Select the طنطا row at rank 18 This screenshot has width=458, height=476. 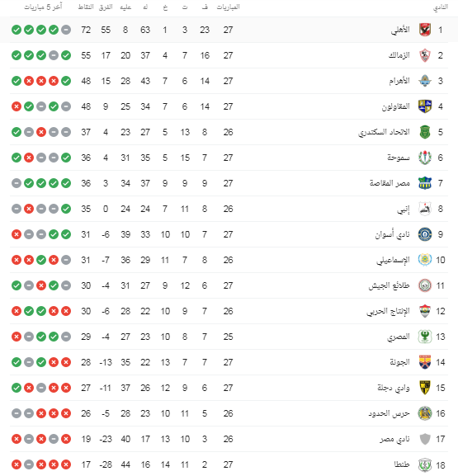pos(229,464)
